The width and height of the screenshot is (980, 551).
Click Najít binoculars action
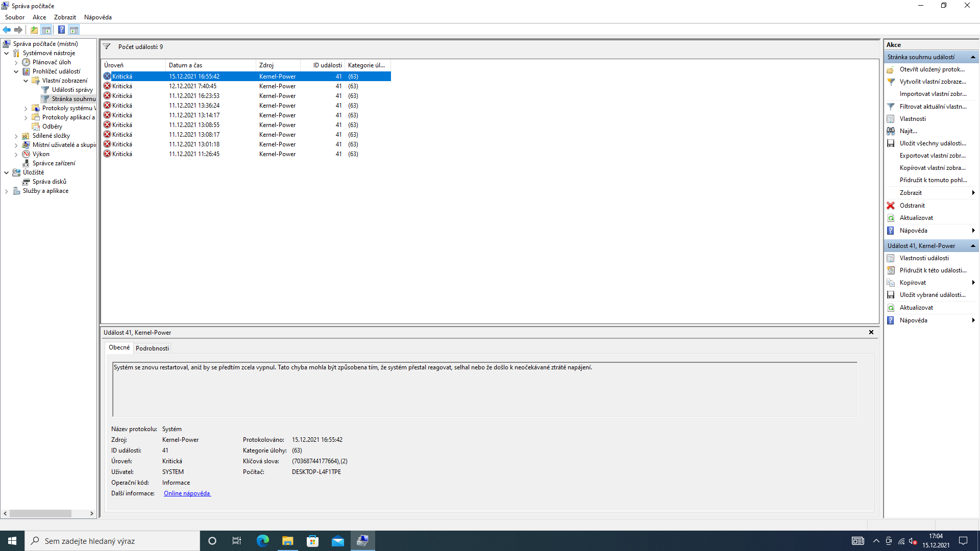tap(908, 131)
